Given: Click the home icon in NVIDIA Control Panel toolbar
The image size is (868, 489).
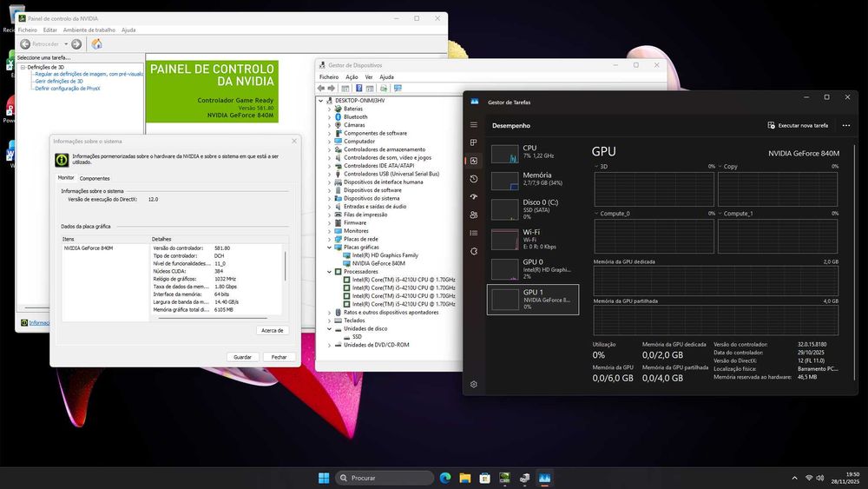Looking at the screenshot, I should [97, 43].
